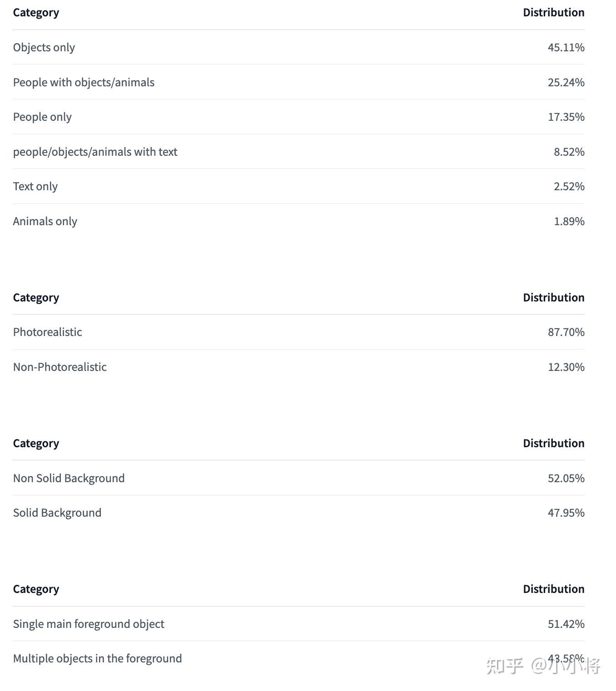Screen dimensions: 616x691
Task: Select the 47.95% distribution value
Action: click(566, 513)
